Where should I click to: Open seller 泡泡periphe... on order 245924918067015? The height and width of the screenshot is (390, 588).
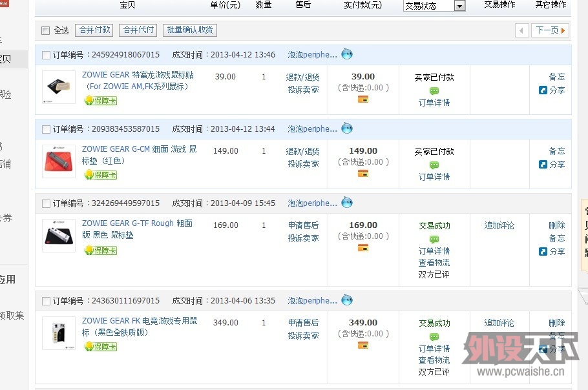pyautogui.click(x=312, y=55)
